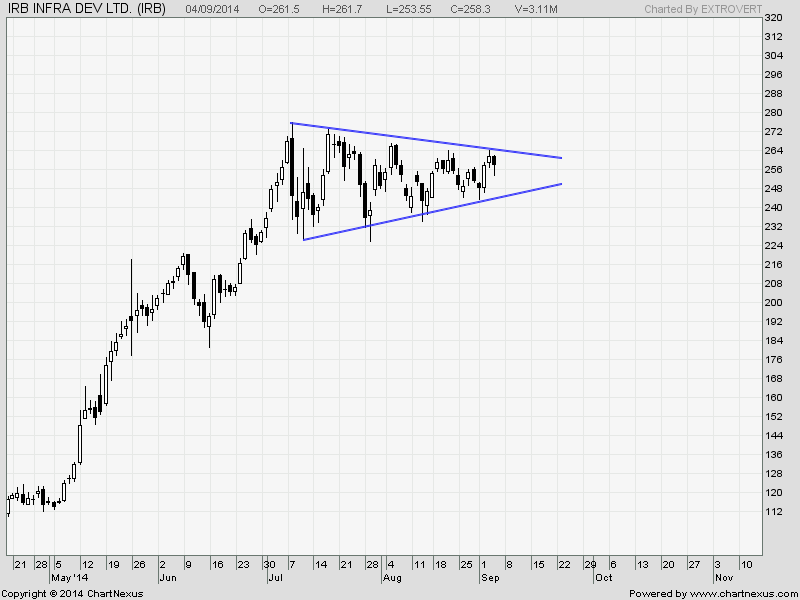The width and height of the screenshot is (800, 600).
Task: Click the 04/09/2014 date label
Action: point(215,8)
